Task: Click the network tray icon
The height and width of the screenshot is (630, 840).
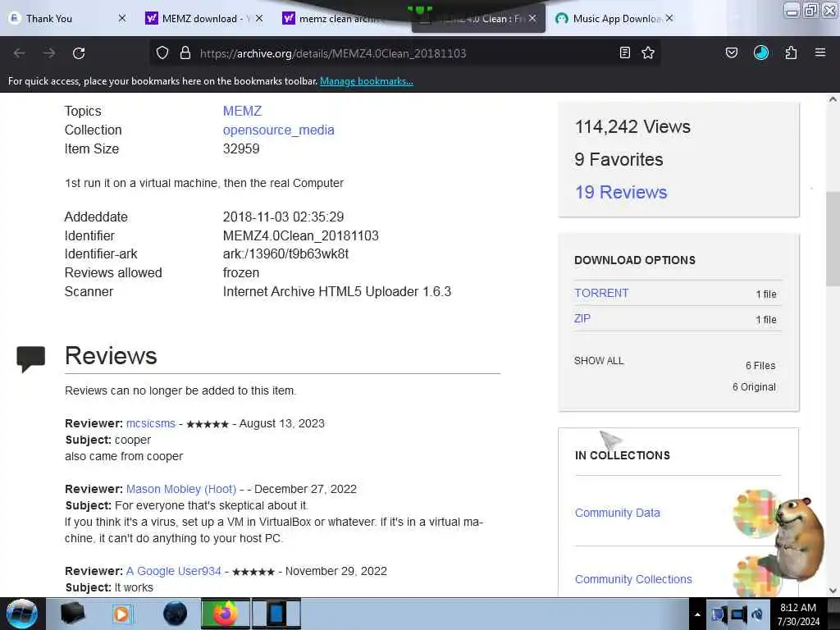Action: point(737,614)
